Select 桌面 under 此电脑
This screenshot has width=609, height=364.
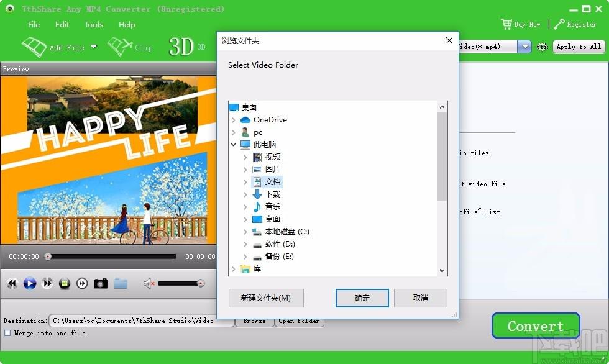[x=267, y=219]
